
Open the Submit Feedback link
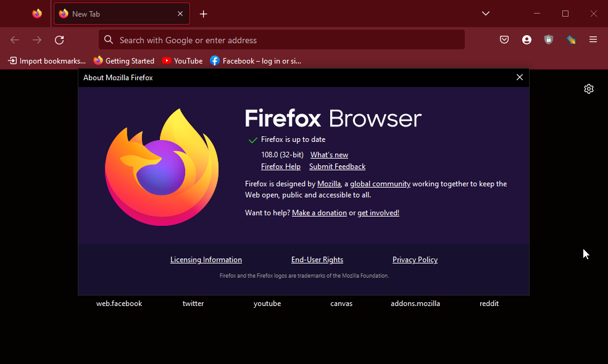click(x=338, y=167)
